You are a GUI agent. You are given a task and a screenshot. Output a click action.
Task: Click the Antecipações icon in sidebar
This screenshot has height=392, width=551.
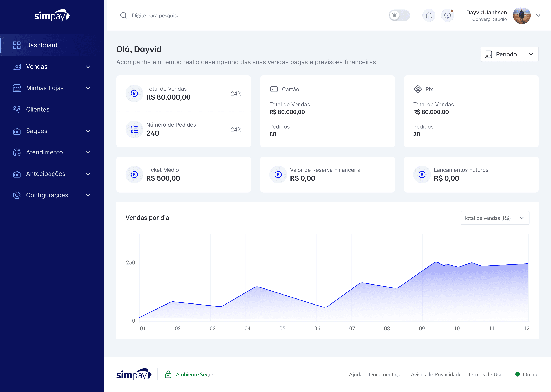click(17, 174)
